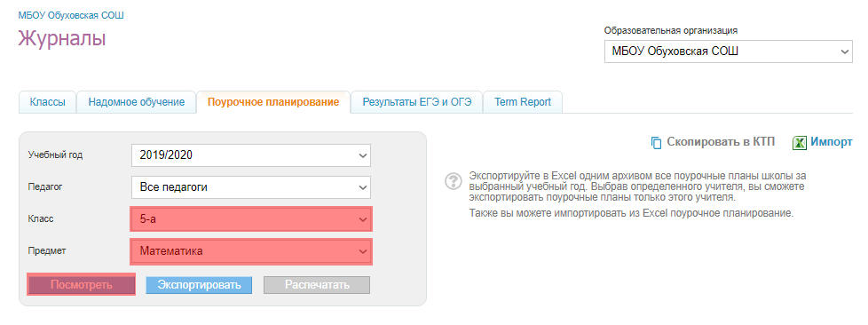Go to Результаты ЕГЭ и ОГЭ tab
The image size is (868, 325).
pyautogui.click(x=417, y=102)
